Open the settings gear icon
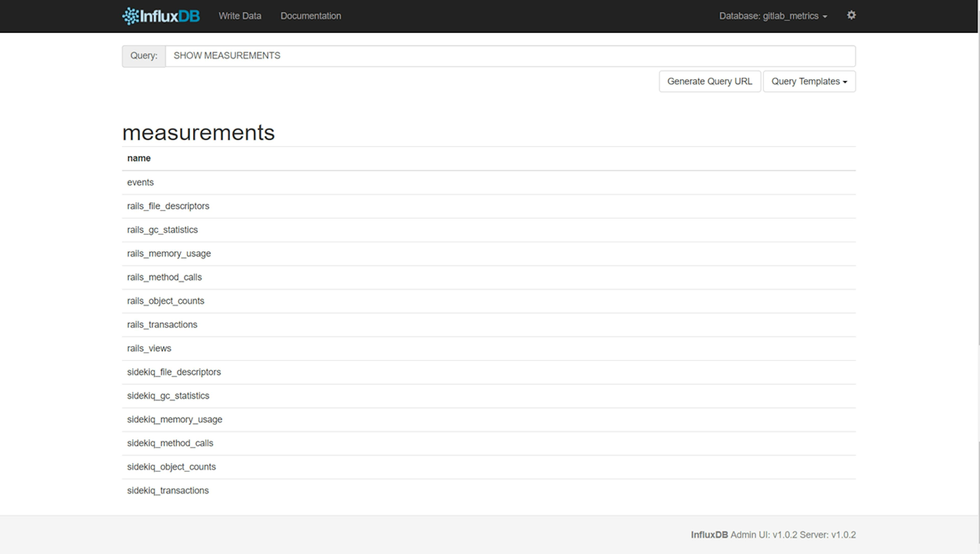The height and width of the screenshot is (554, 980). [x=851, y=15]
